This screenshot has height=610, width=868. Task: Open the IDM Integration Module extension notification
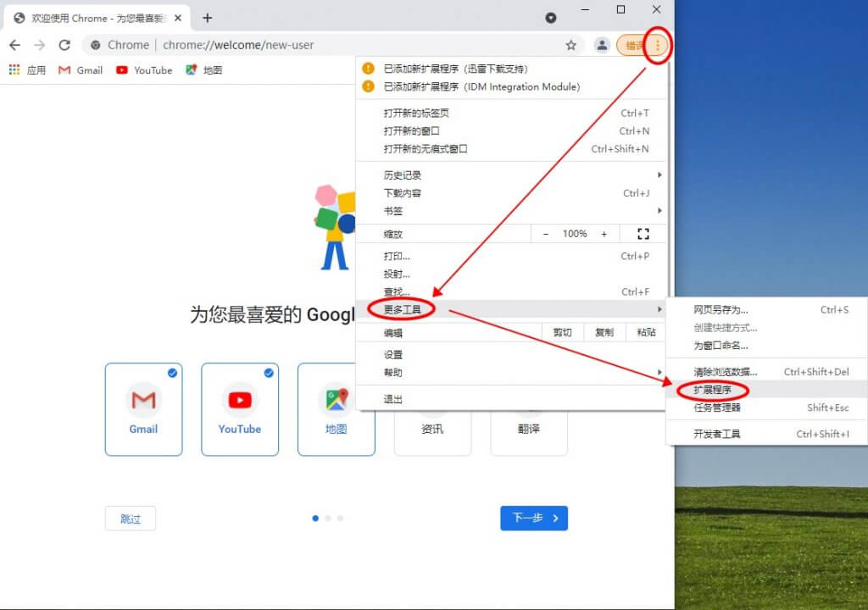click(510, 86)
